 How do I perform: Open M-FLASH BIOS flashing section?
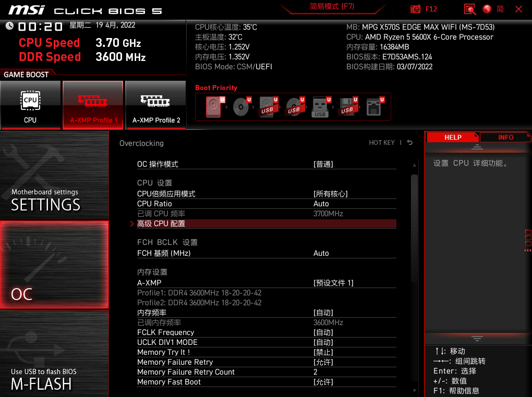pyautogui.click(x=54, y=354)
